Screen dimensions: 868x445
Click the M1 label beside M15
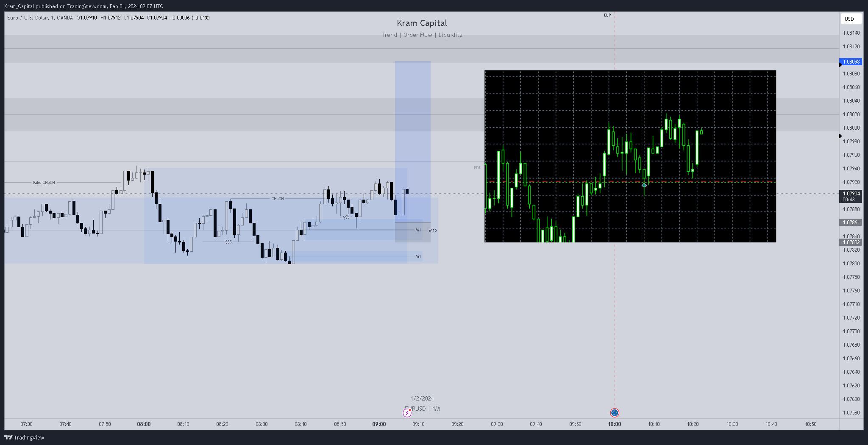tap(418, 230)
